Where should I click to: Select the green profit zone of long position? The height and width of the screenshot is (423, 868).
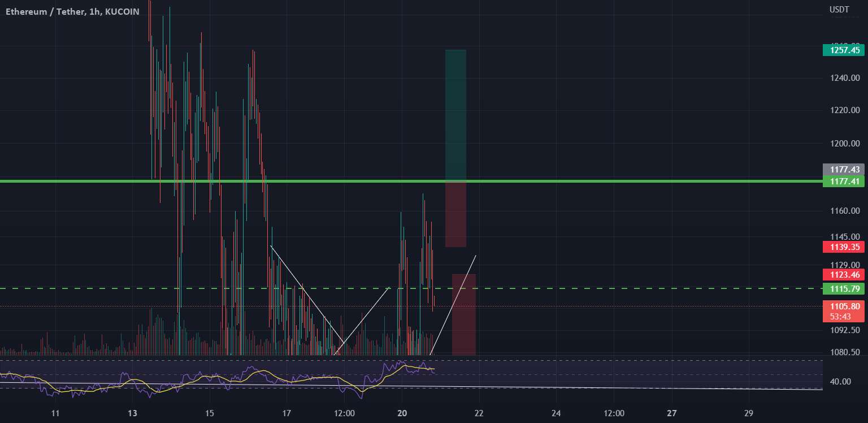(x=455, y=115)
